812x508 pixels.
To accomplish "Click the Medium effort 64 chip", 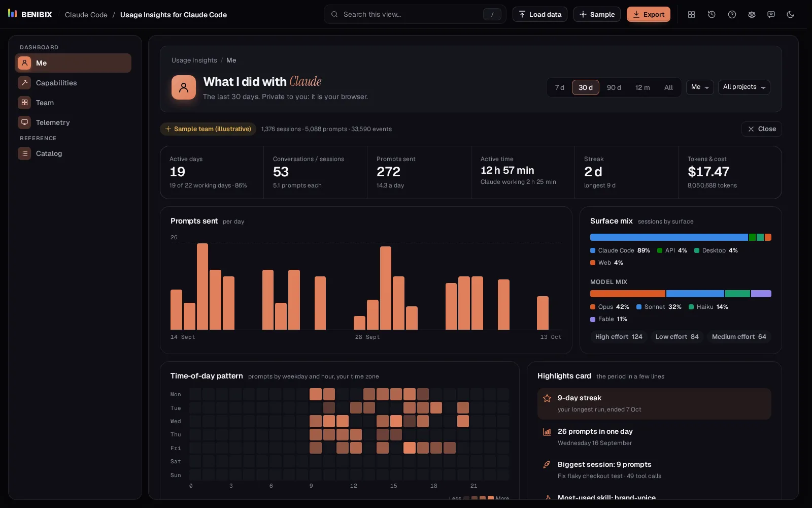I will 739,337.
